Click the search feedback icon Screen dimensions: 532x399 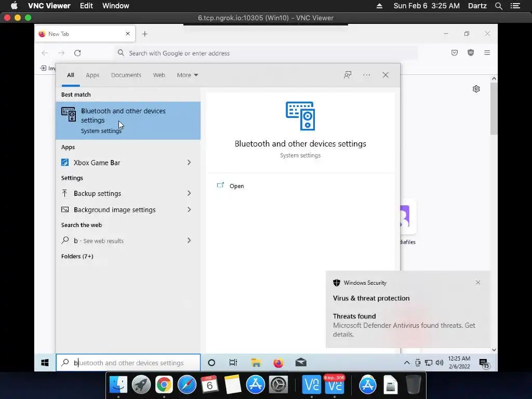click(348, 75)
